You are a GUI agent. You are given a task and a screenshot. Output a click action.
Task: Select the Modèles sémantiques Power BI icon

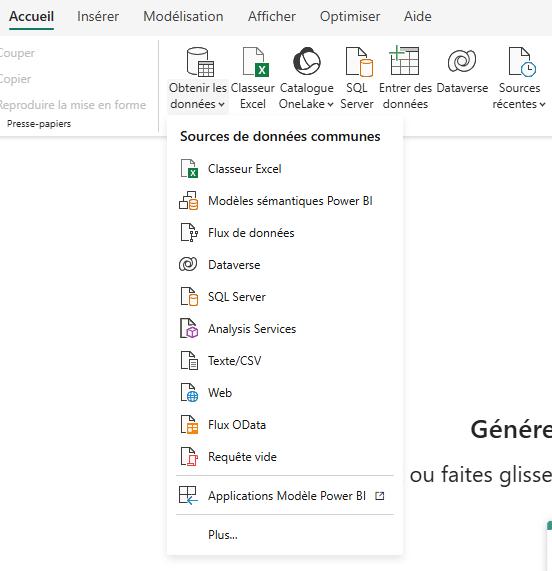pos(189,201)
